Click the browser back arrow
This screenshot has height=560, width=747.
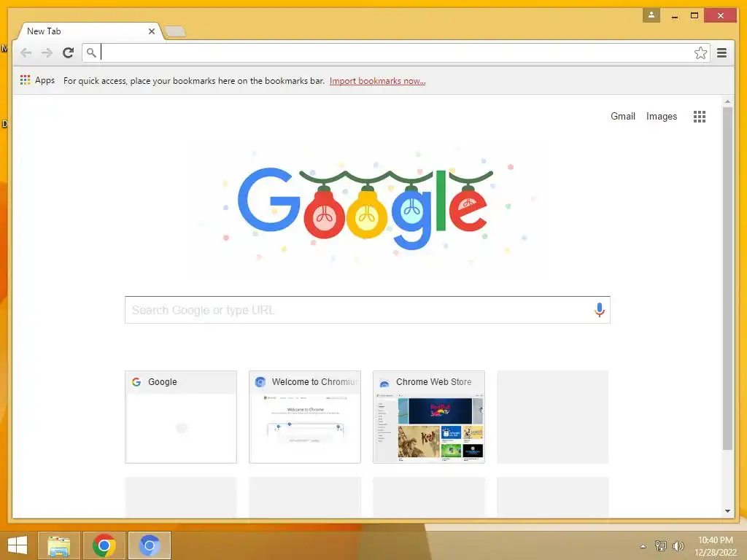click(26, 52)
